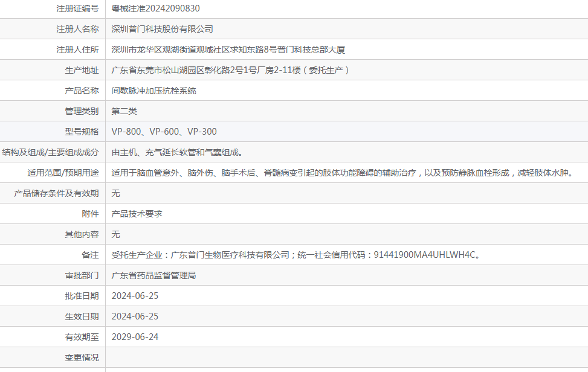Select company name 深圳普门科技股份有限公司
Viewport: 588px width, 372px height.
[x=163, y=29]
